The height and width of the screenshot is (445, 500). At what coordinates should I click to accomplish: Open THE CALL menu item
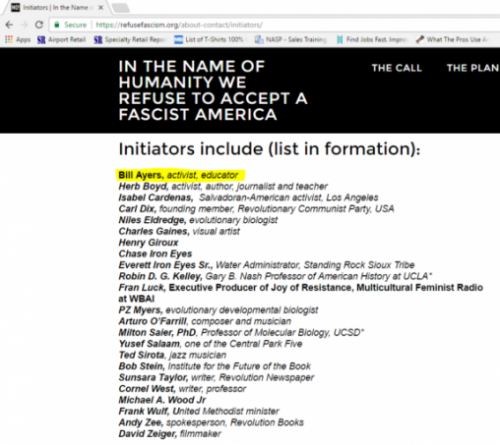click(397, 68)
